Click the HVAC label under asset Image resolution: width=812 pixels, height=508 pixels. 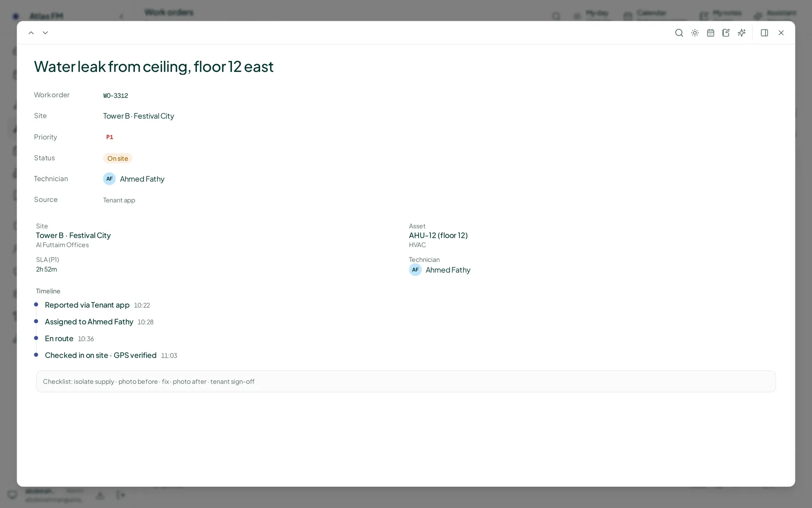point(417,245)
